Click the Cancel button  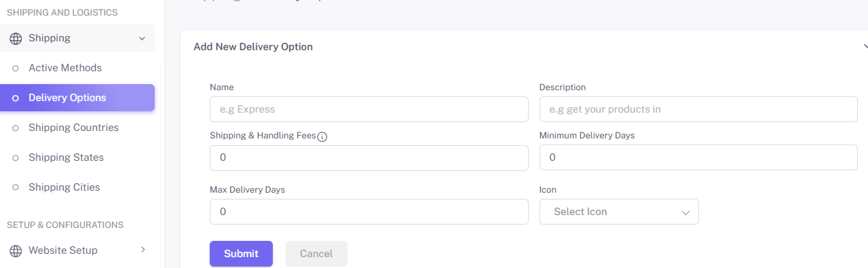pos(316,254)
